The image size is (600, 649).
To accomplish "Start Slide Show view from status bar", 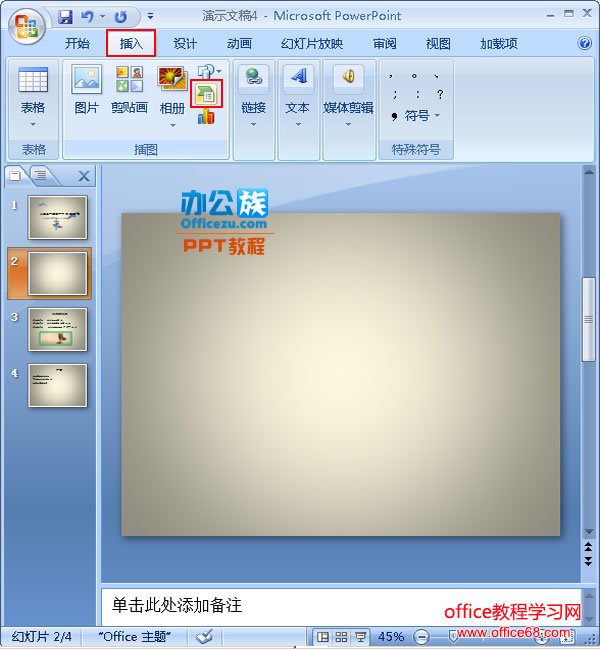I will click(360, 637).
